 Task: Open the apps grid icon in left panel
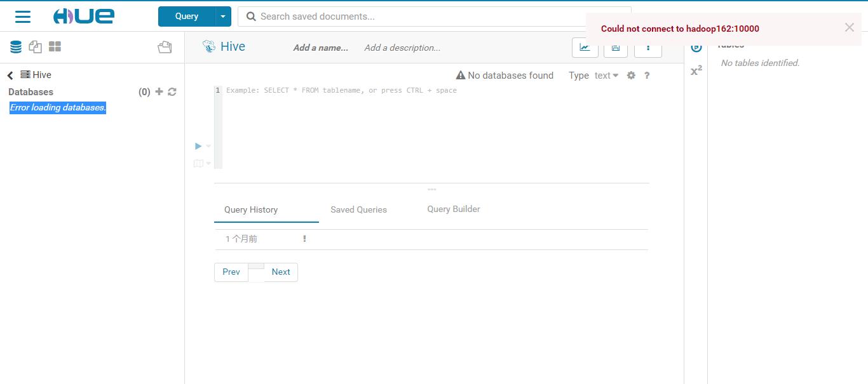(55, 47)
